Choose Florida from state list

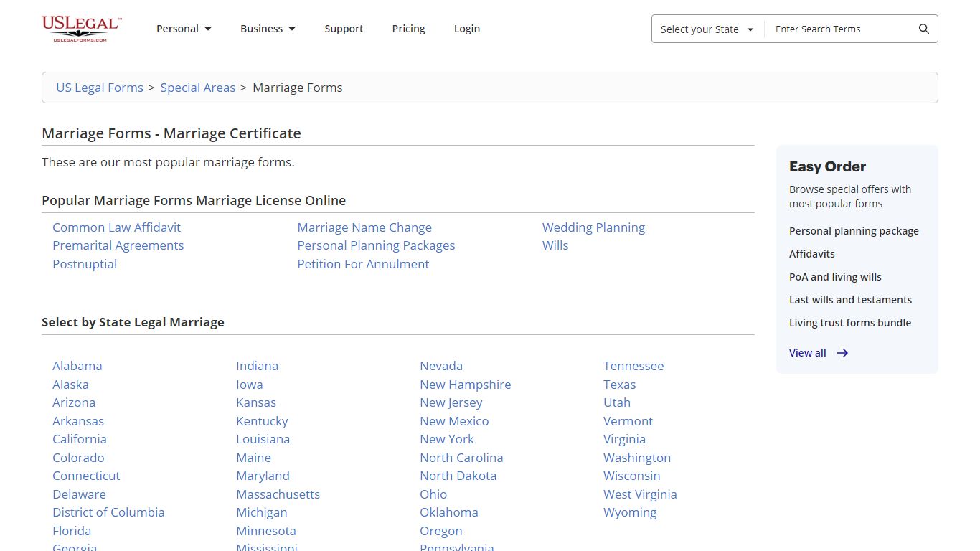72,531
